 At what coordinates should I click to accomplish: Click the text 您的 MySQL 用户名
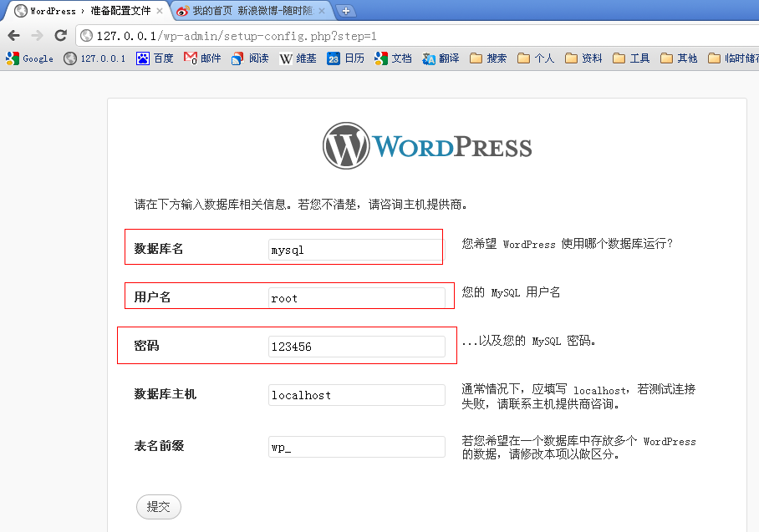point(511,292)
